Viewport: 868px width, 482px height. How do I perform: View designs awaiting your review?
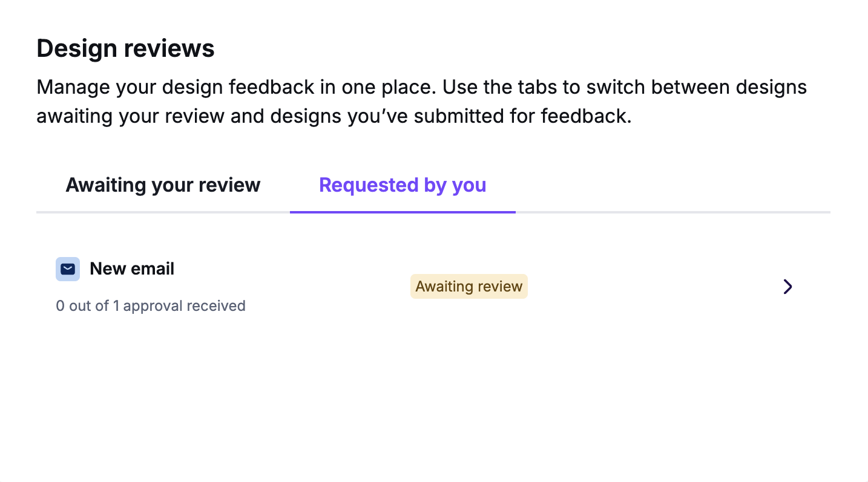tap(163, 185)
